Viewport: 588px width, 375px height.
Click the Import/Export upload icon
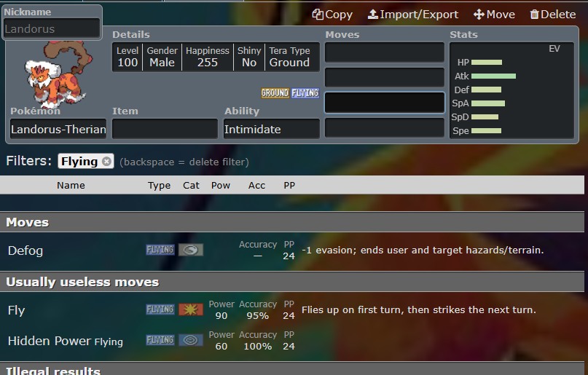point(372,15)
